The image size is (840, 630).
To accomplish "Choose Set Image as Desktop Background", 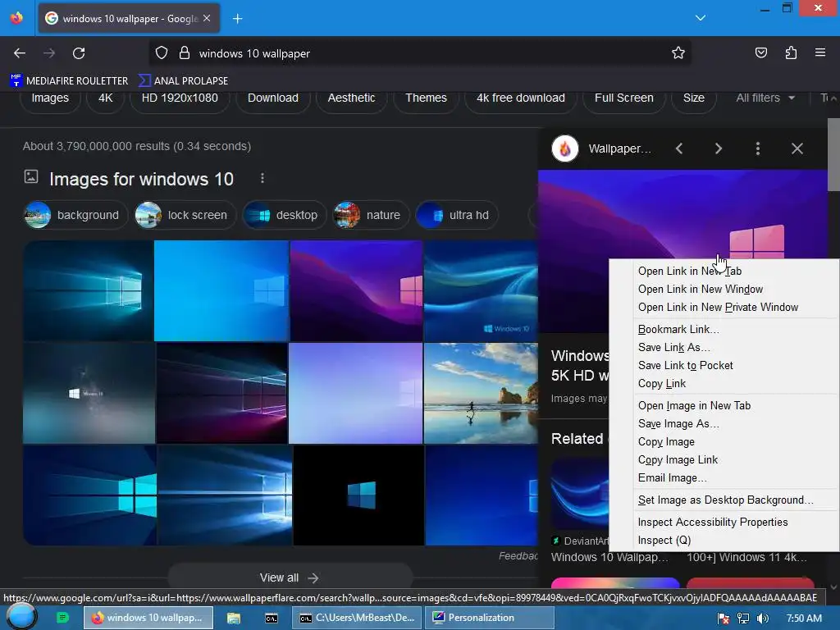I will [x=725, y=500].
